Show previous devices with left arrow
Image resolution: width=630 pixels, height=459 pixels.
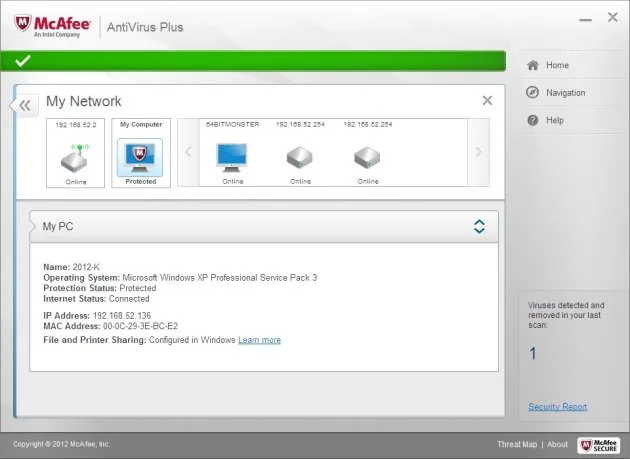pyautogui.click(x=188, y=152)
